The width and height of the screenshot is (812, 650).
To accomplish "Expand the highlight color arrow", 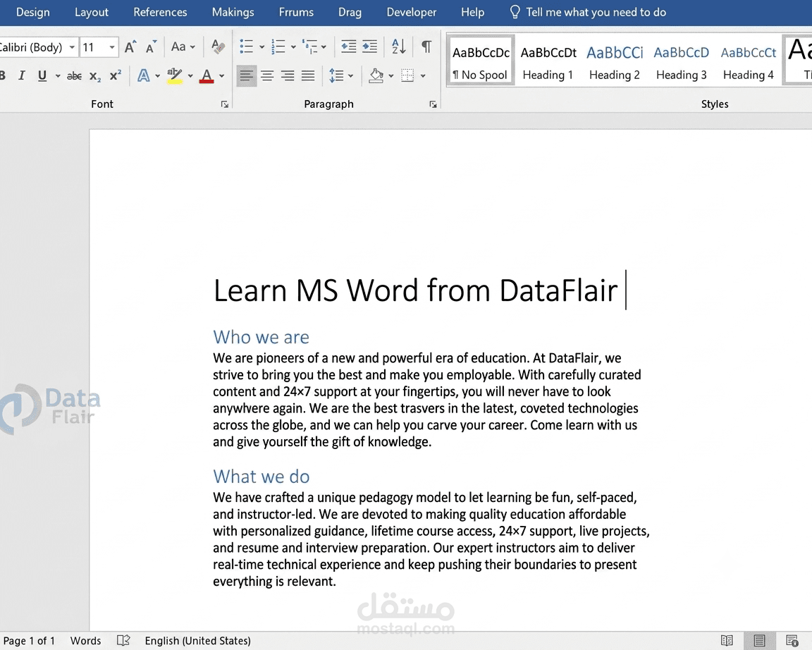I will click(190, 76).
